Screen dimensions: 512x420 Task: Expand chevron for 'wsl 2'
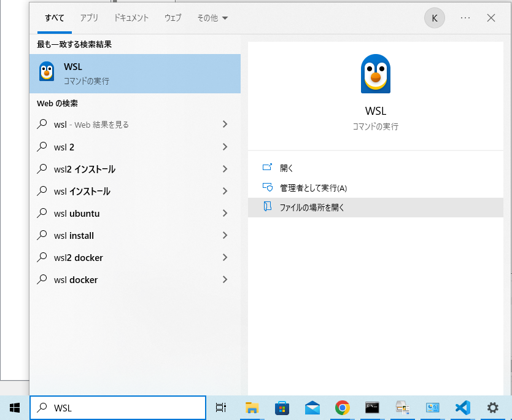[225, 147]
